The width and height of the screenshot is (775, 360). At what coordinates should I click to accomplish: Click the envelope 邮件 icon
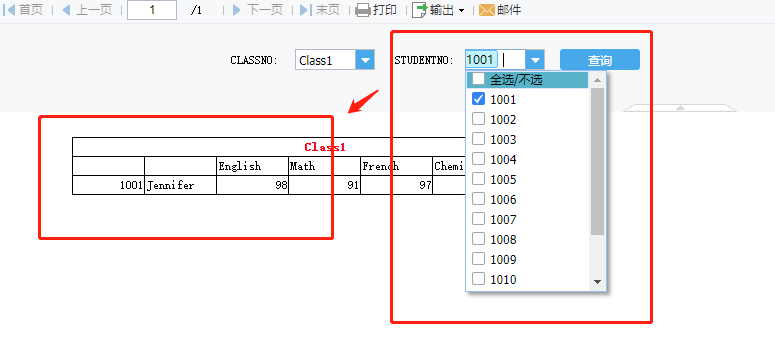pyautogui.click(x=487, y=9)
